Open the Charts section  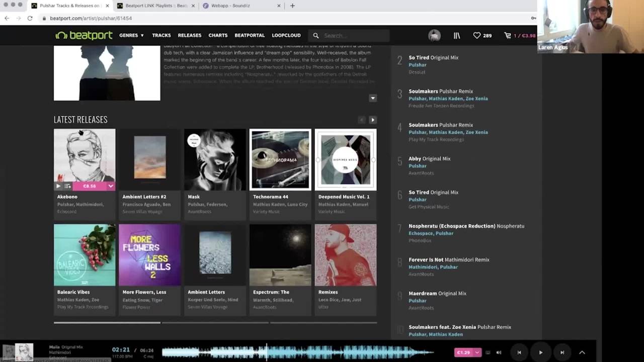[218, 35]
